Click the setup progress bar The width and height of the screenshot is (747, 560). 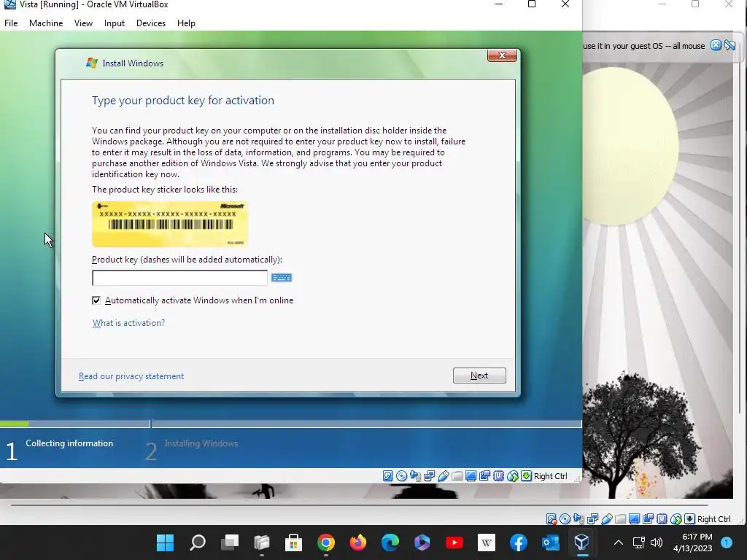[290, 424]
